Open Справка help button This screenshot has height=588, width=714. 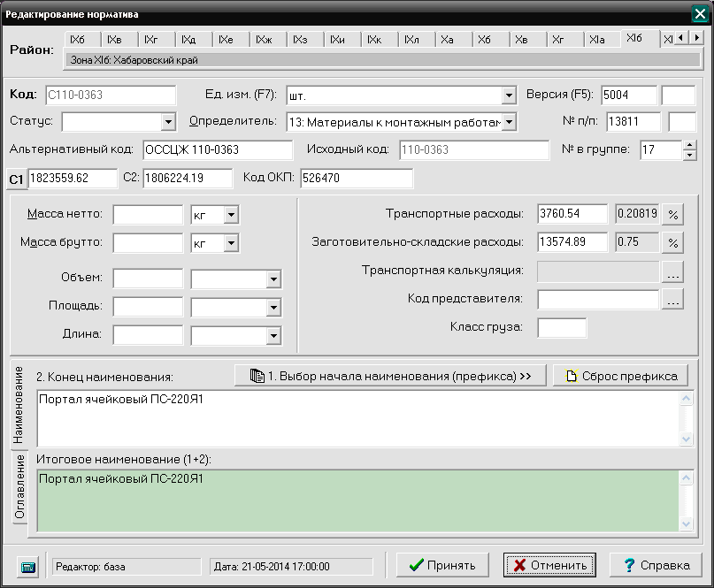click(656, 565)
